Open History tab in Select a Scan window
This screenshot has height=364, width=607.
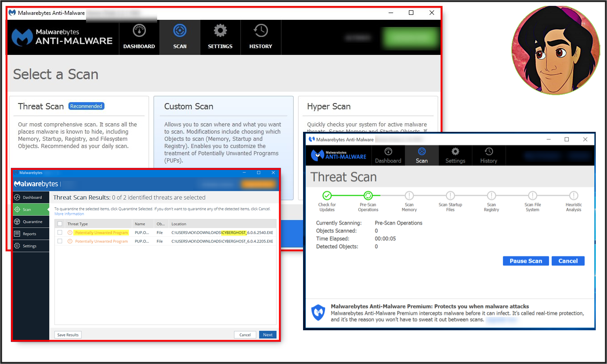coord(261,37)
